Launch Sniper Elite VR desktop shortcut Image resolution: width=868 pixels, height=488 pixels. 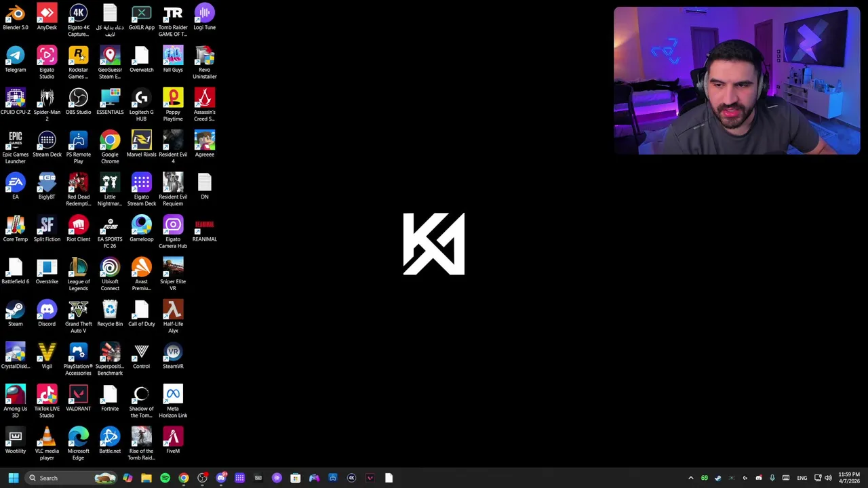tap(173, 275)
